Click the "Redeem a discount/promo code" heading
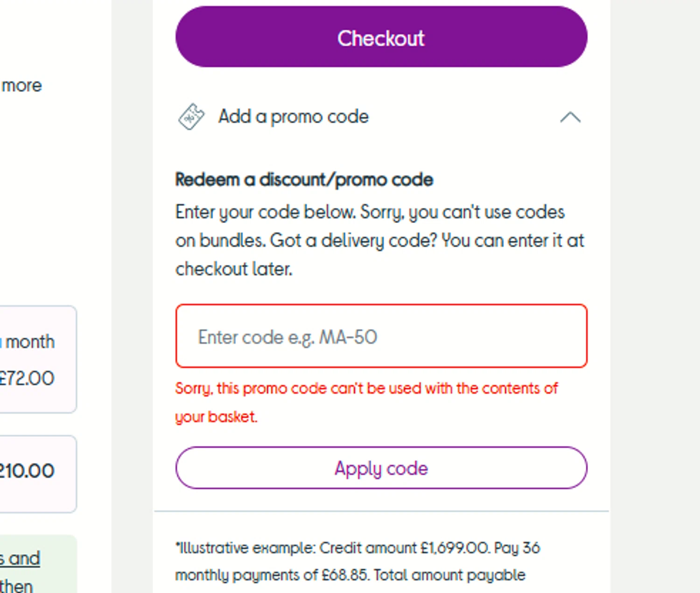This screenshot has width=700, height=593. click(304, 180)
